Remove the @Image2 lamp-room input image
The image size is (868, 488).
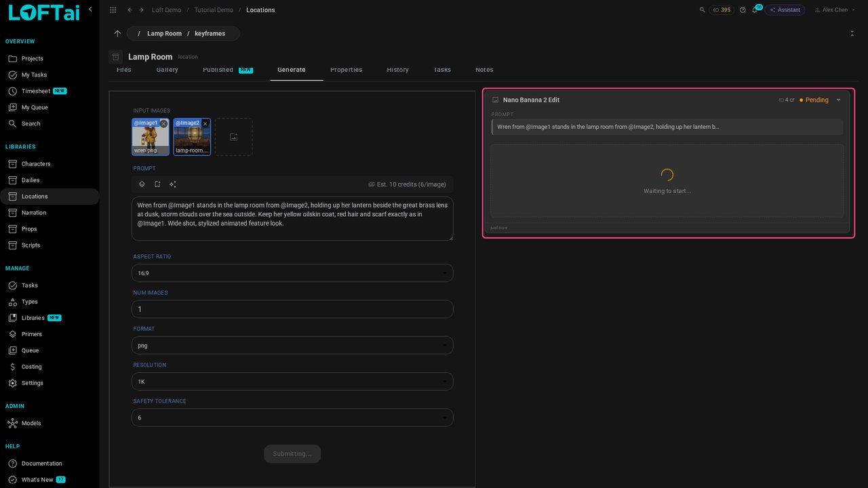click(x=205, y=124)
